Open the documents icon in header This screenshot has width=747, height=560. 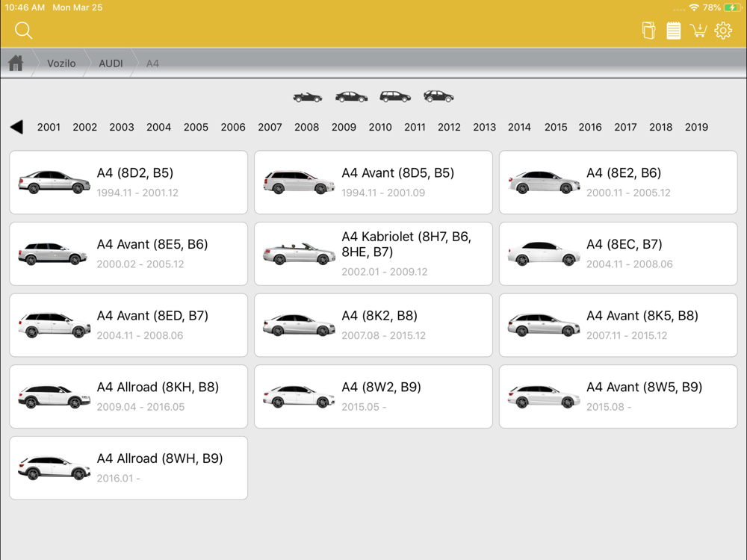[x=648, y=31]
